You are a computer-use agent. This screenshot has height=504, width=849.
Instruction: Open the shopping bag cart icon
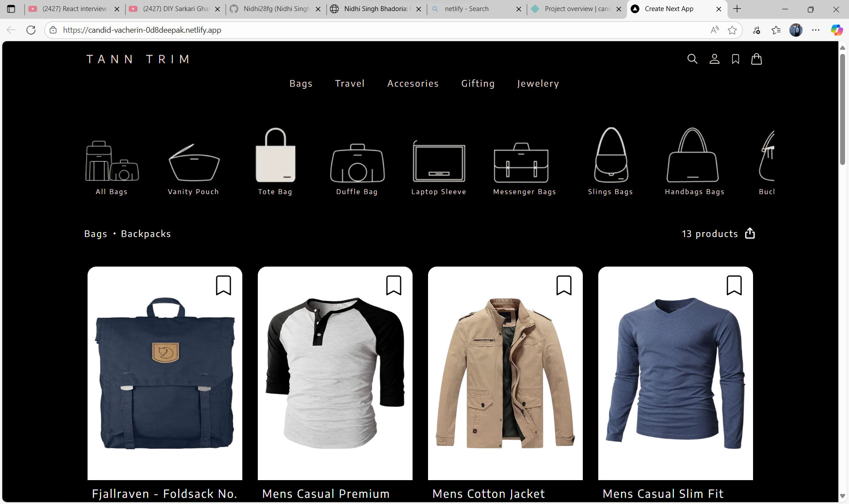coord(757,59)
